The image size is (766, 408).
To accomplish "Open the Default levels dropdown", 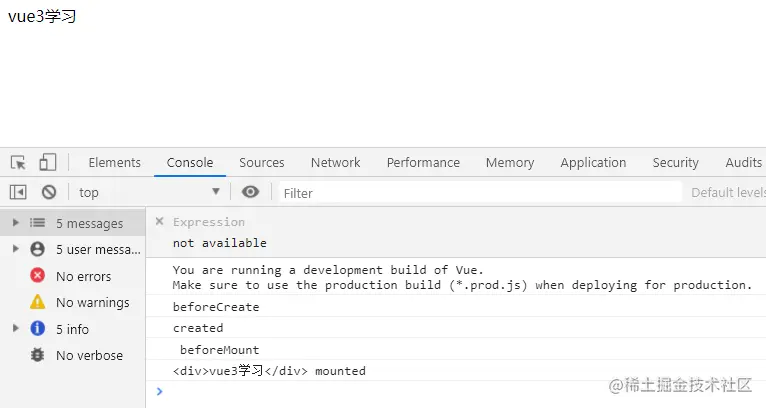I will 728,193.
